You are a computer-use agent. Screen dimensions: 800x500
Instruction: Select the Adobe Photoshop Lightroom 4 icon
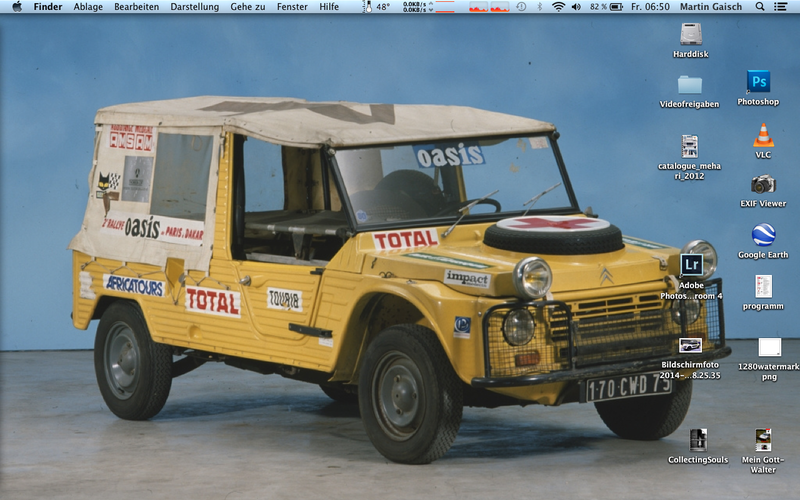pyautogui.click(x=691, y=265)
